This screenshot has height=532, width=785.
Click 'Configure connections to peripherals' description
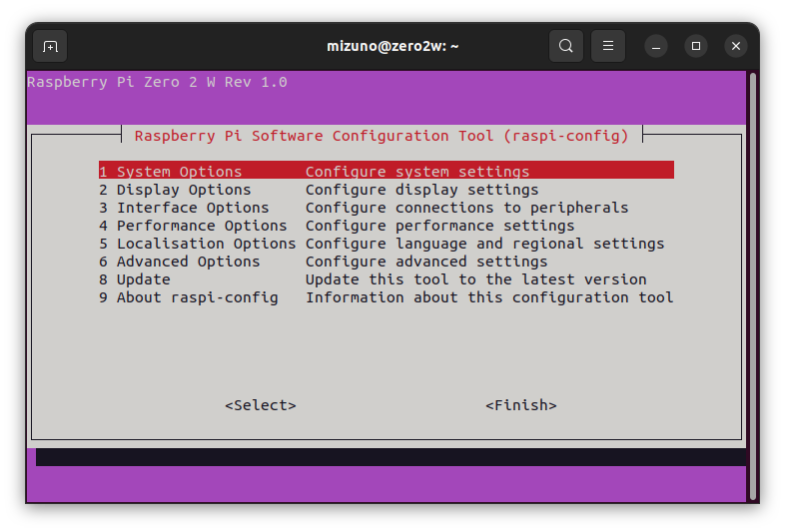pos(466,208)
